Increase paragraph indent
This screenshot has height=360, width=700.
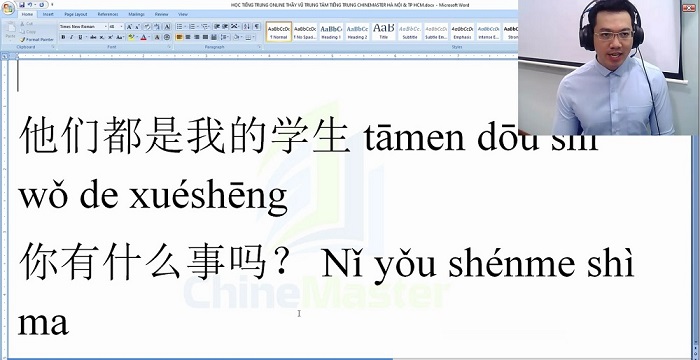click(x=225, y=26)
